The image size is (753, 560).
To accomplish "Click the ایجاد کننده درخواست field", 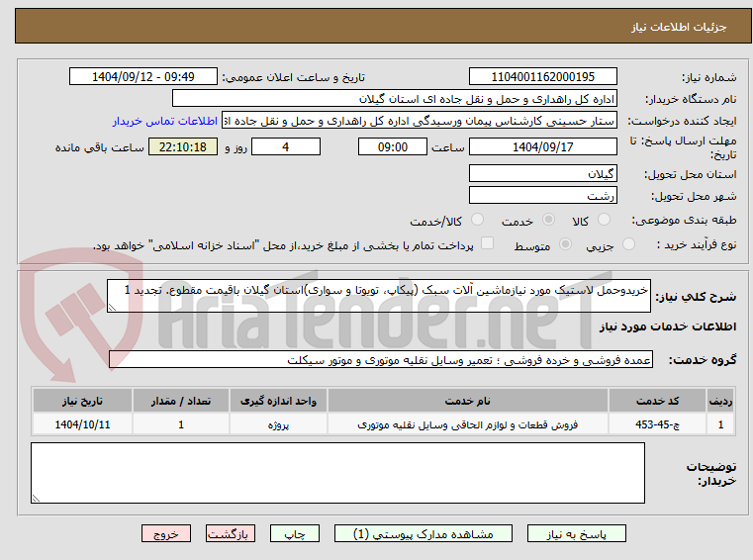I will click(x=419, y=121).
